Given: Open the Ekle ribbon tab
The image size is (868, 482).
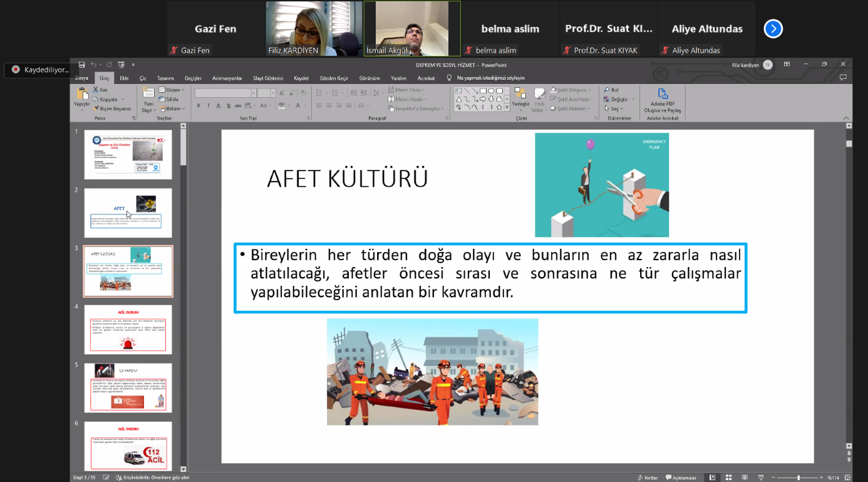Looking at the screenshot, I should click(x=124, y=78).
